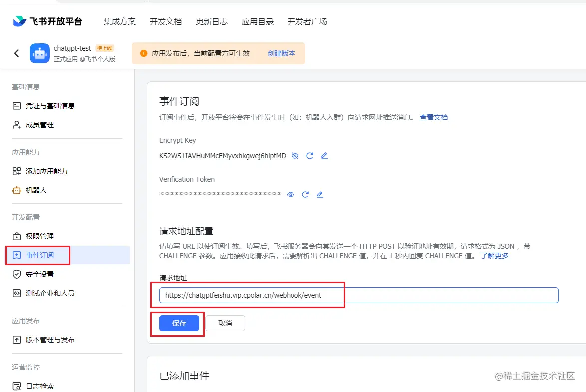
Task: Click the chatgpt-test robot app icon
Action: [x=39, y=53]
